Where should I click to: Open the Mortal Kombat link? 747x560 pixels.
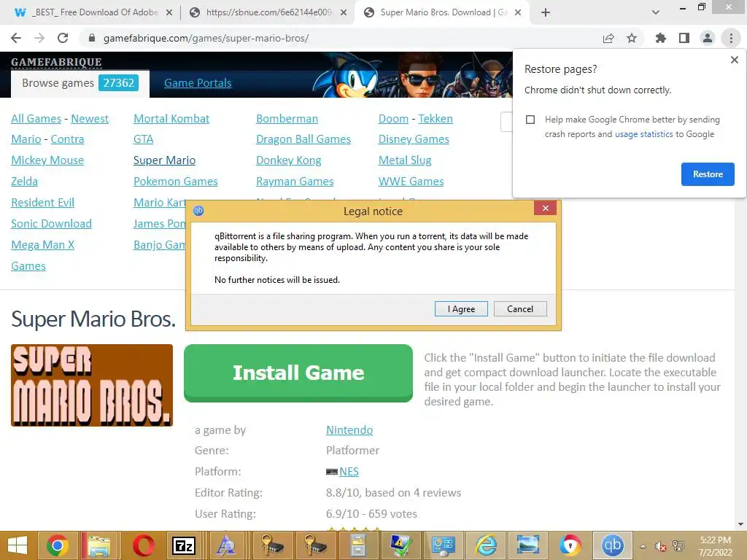point(171,119)
